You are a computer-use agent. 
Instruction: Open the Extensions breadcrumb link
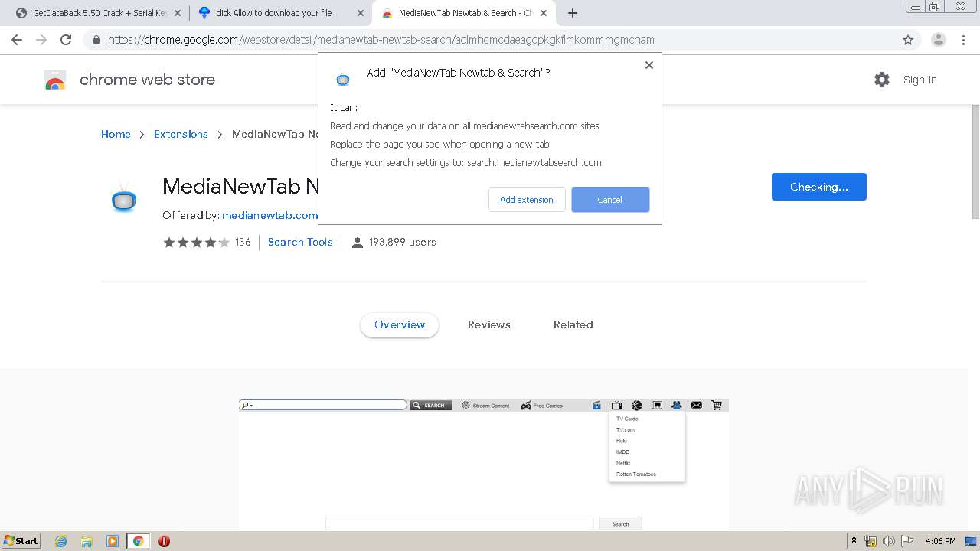(x=181, y=134)
